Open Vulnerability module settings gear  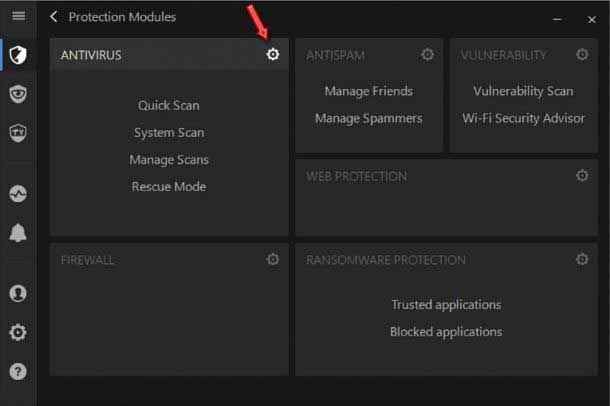(582, 55)
